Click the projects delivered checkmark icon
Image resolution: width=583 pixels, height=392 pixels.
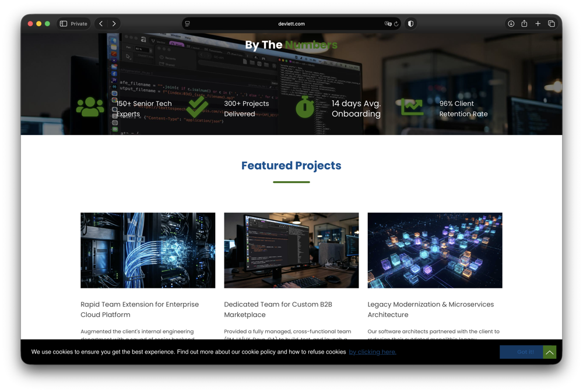coord(197,107)
